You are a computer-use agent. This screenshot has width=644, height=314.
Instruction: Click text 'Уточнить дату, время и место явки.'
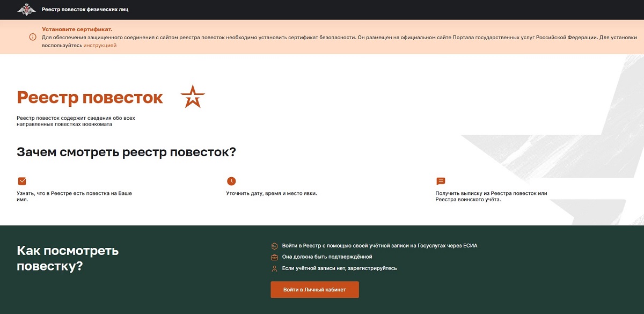coord(272,193)
